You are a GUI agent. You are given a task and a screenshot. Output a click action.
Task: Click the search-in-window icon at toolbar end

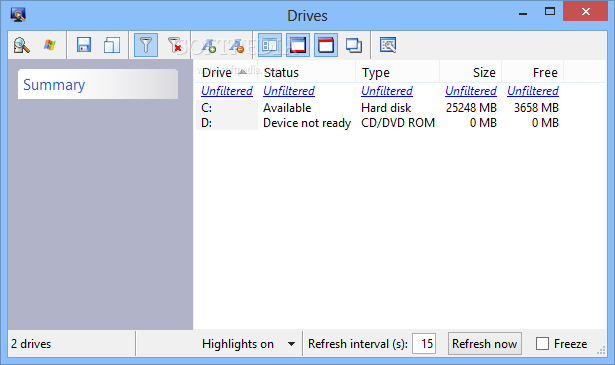coord(388,45)
